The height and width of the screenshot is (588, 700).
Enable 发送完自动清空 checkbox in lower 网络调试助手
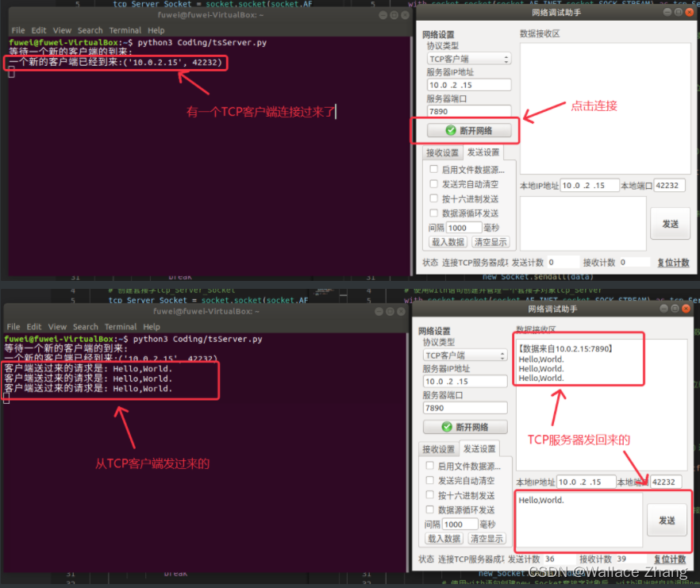click(x=429, y=480)
